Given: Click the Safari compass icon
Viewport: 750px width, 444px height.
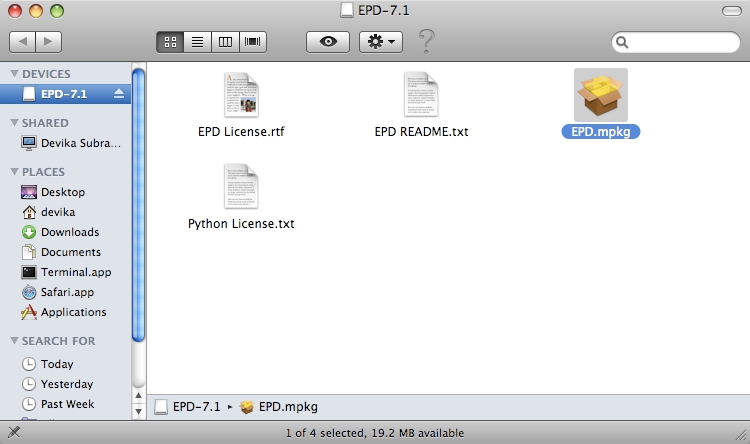Looking at the screenshot, I should [29, 292].
